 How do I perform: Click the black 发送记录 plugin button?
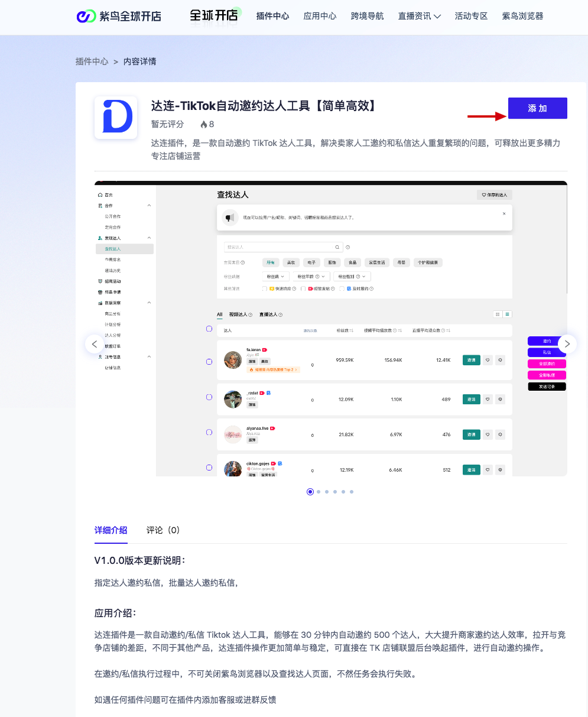coord(547,387)
